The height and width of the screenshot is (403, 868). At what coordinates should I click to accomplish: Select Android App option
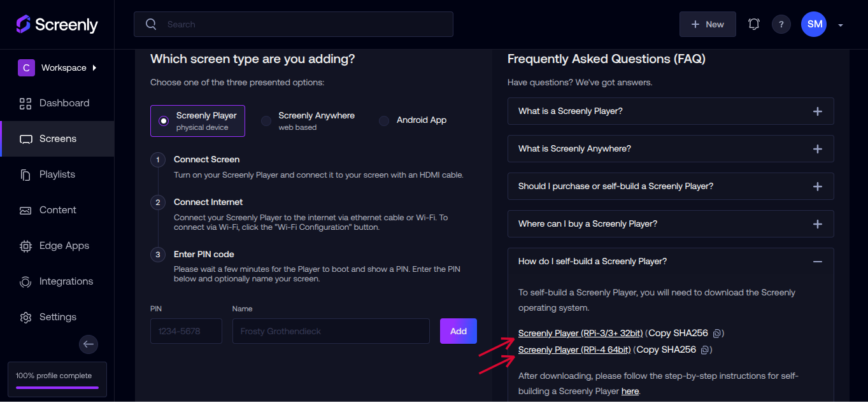click(x=413, y=120)
